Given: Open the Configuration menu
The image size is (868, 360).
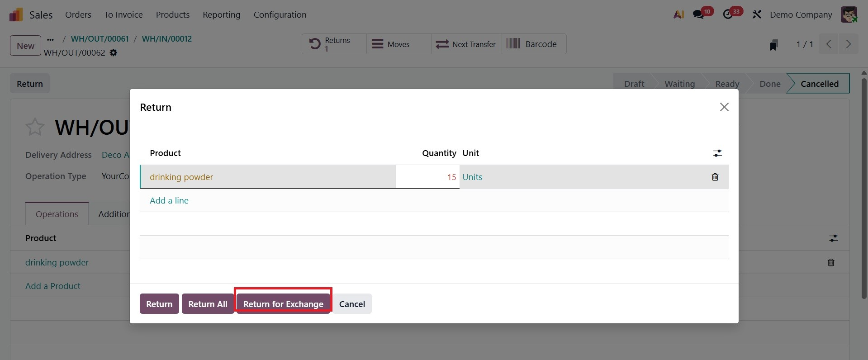Looking at the screenshot, I should point(280,14).
